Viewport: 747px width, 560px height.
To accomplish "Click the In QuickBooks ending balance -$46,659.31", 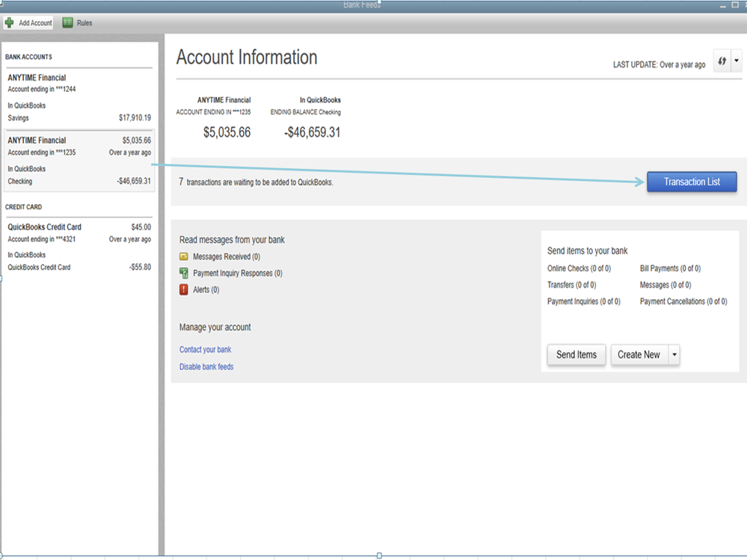I will [x=312, y=132].
